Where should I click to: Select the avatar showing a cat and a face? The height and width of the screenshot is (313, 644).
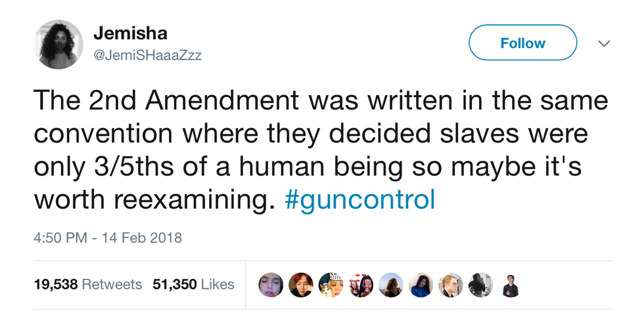pos(331,285)
